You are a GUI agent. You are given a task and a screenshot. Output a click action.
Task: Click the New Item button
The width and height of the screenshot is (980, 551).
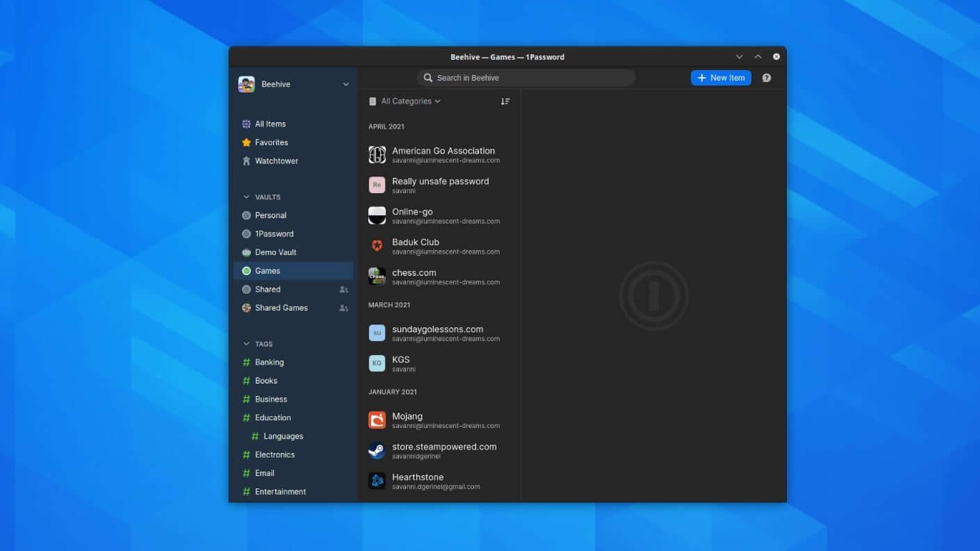(721, 78)
